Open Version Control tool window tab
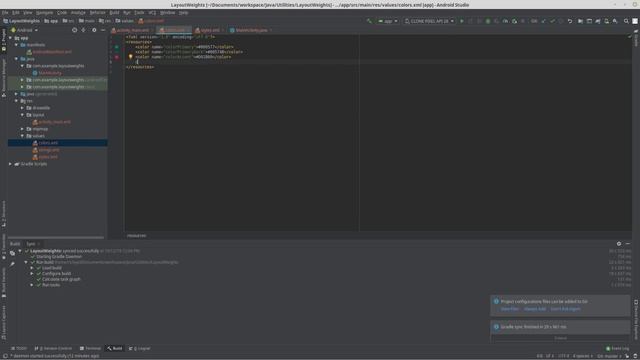The height and width of the screenshot is (360, 640). pos(53,348)
